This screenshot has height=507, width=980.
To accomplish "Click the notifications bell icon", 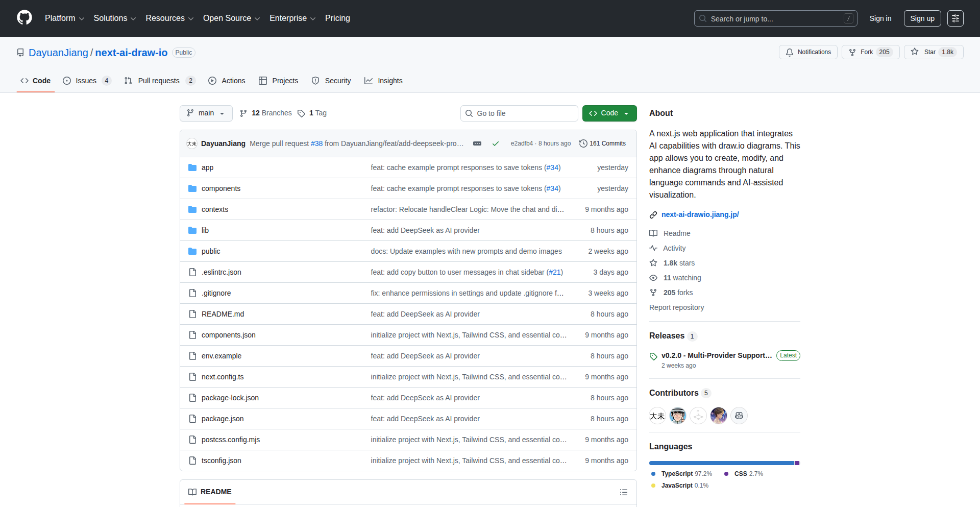I will [x=789, y=52].
